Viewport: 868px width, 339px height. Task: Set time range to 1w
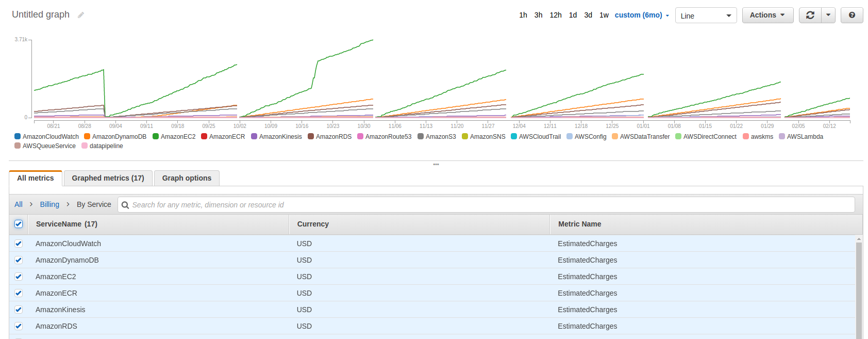tap(604, 15)
